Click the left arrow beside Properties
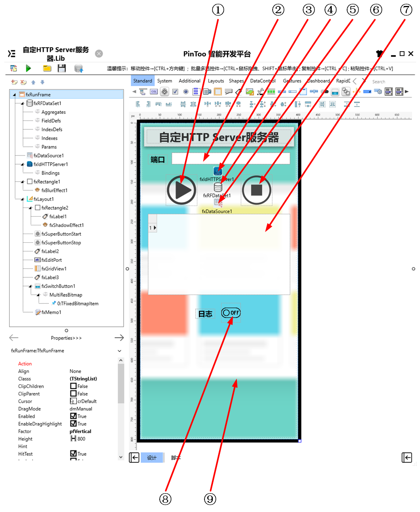This screenshot has height=512, width=420. click(14, 337)
